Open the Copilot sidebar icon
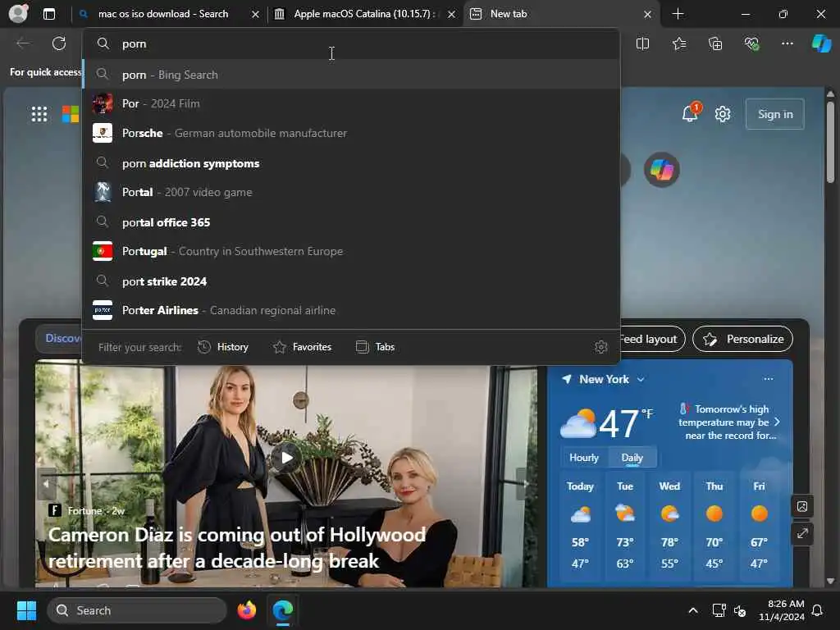Screen dimensions: 840x630 pyautogui.click(x=821, y=43)
